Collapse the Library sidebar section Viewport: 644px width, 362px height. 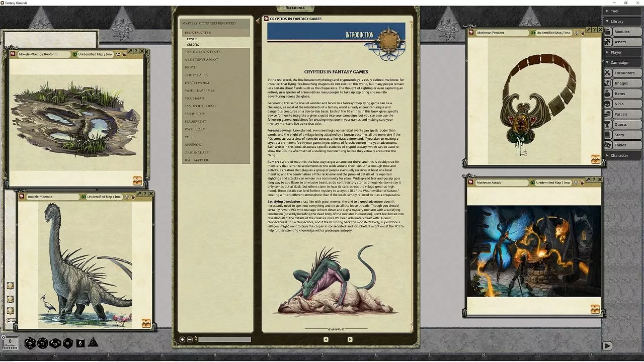click(622, 21)
